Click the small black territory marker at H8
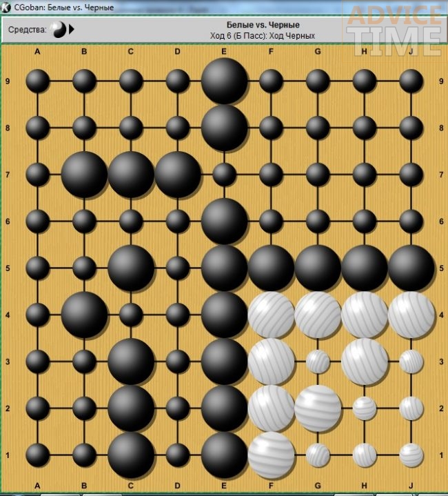This screenshot has width=448, height=496. (x=365, y=128)
